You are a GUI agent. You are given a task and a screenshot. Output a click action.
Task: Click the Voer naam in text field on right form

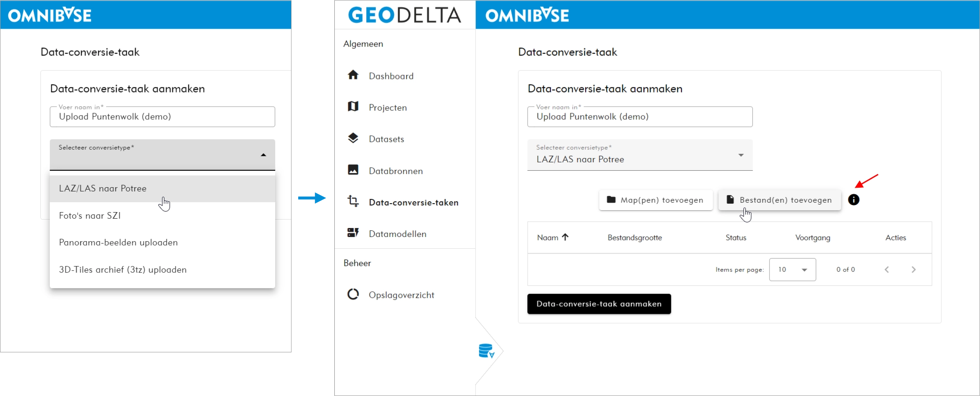tap(640, 117)
